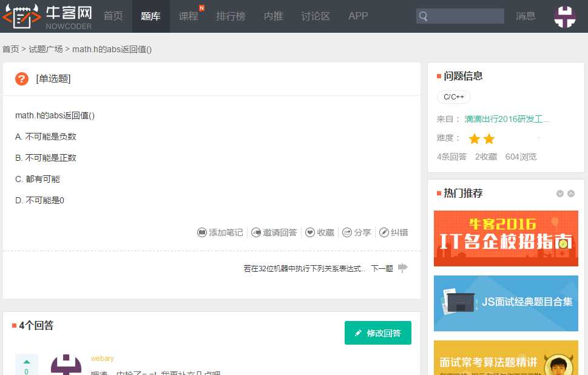Choose option C 都有可能

38,179
